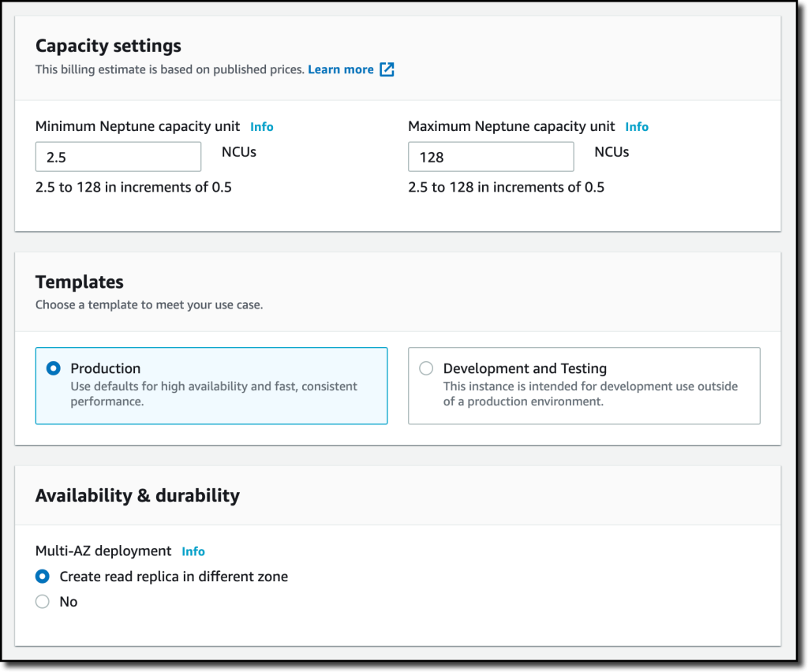This screenshot has width=808, height=672.
Task: Click the external link icon beside Learn more
Action: coord(387,69)
